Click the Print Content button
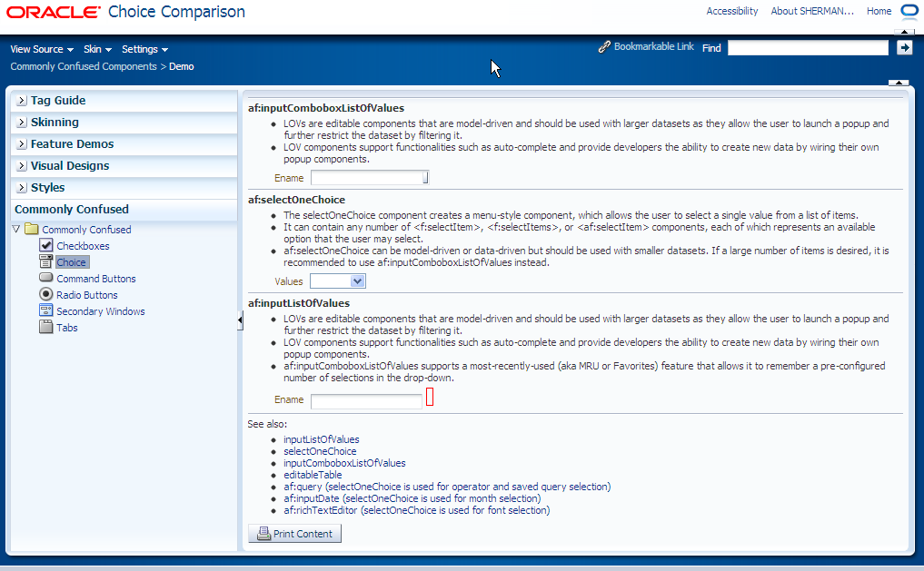924x571 pixels. (294, 533)
